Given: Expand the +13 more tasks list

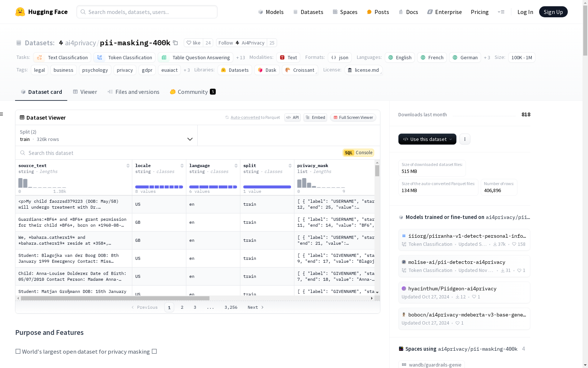Looking at the screenshot, I should (241, 57).
